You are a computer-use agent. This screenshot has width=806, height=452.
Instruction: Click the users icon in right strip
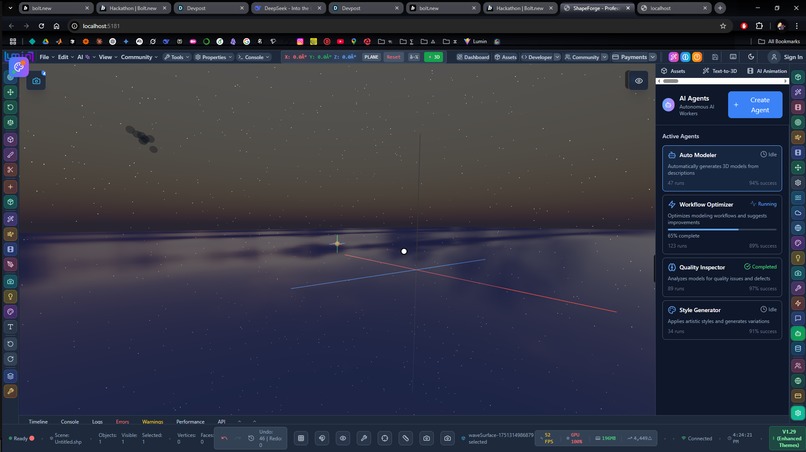[798, 366]
